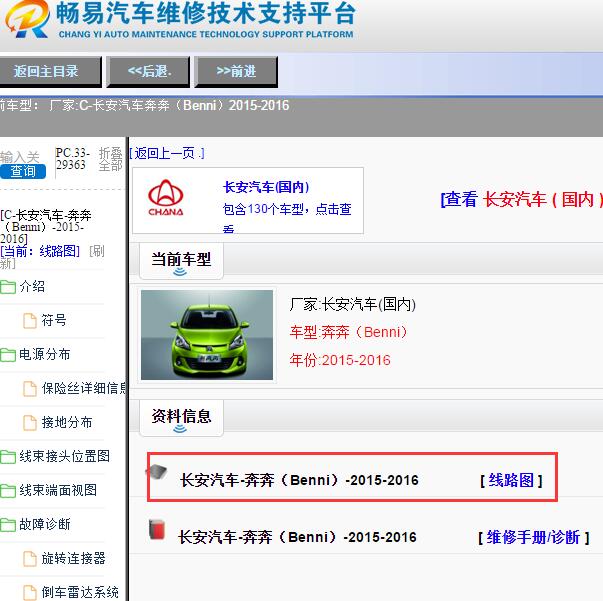Click the 车型:奔奔（Benni） text

(348, 332)
